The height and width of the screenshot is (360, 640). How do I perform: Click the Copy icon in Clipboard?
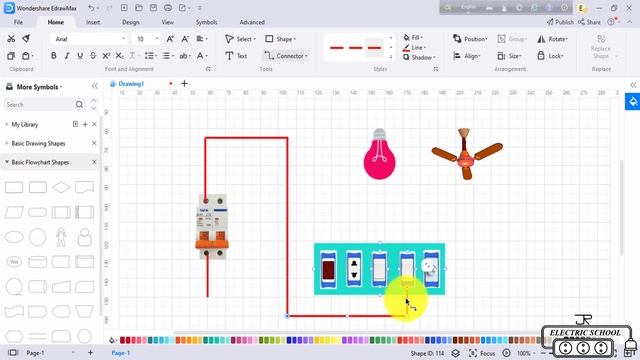[x=11, y=56]
